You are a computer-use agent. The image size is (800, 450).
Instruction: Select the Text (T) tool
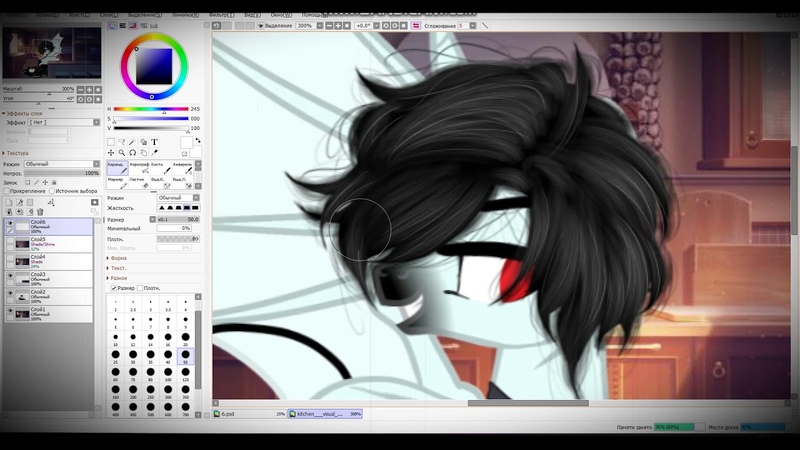point(154,142)
